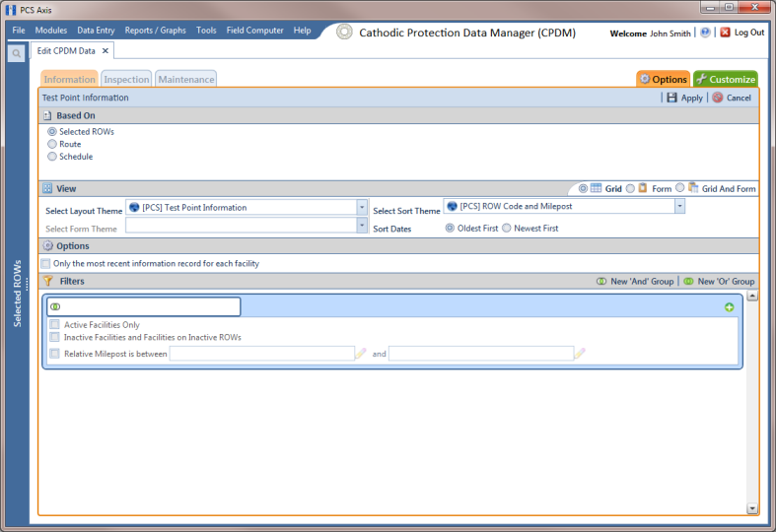Enable Active Facilities Only checkbox
The height and width of the screenshot is (532, 776).
(x=55, y=325)
